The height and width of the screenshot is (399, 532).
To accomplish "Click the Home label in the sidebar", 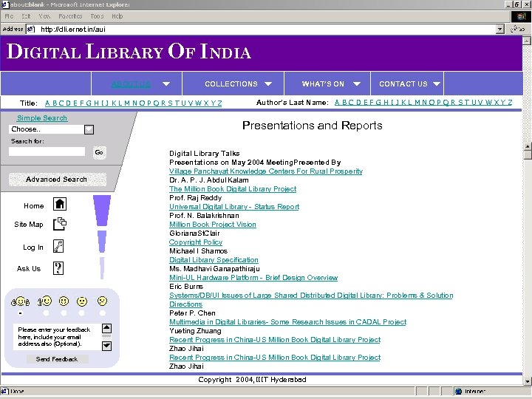I will (x=33, y=206).
